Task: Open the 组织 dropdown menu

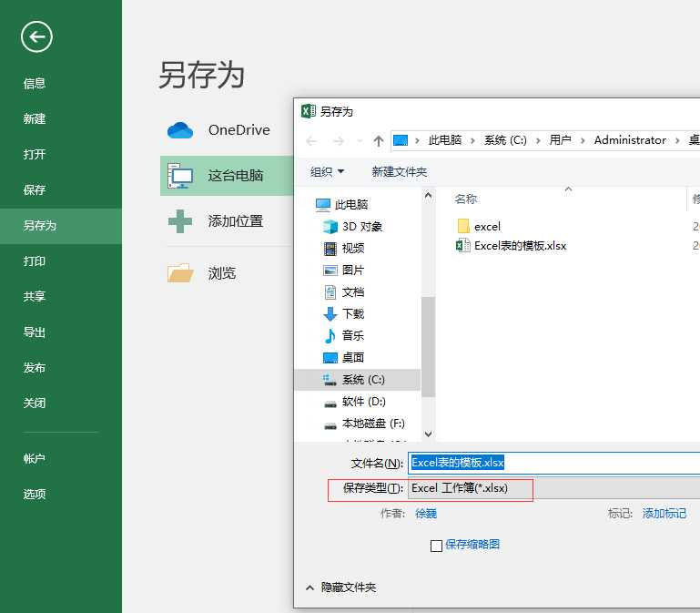Action: [327, 172]
